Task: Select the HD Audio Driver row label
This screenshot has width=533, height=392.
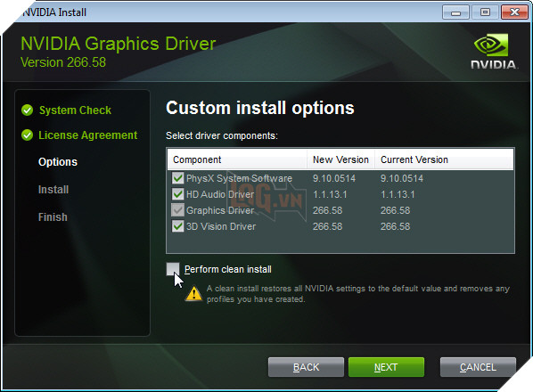Action: pyautogui.click(x=220, y=194)
